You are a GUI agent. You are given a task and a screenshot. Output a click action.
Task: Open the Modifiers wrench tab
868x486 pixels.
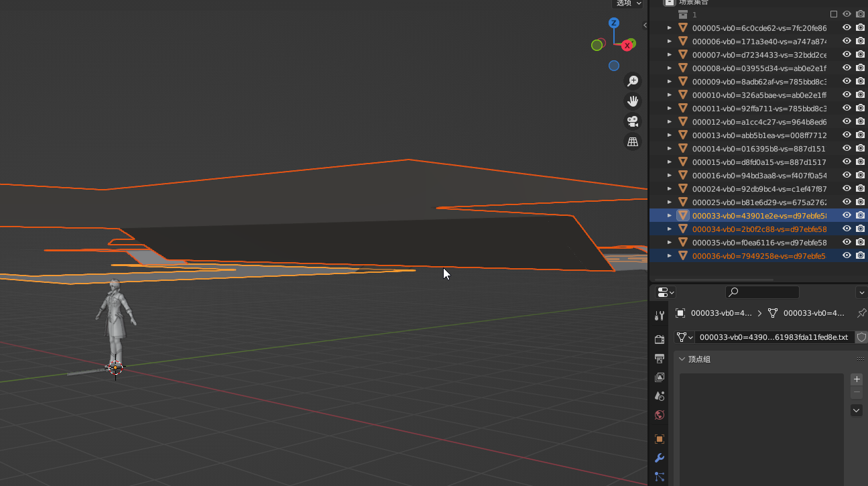coord(660,458)
